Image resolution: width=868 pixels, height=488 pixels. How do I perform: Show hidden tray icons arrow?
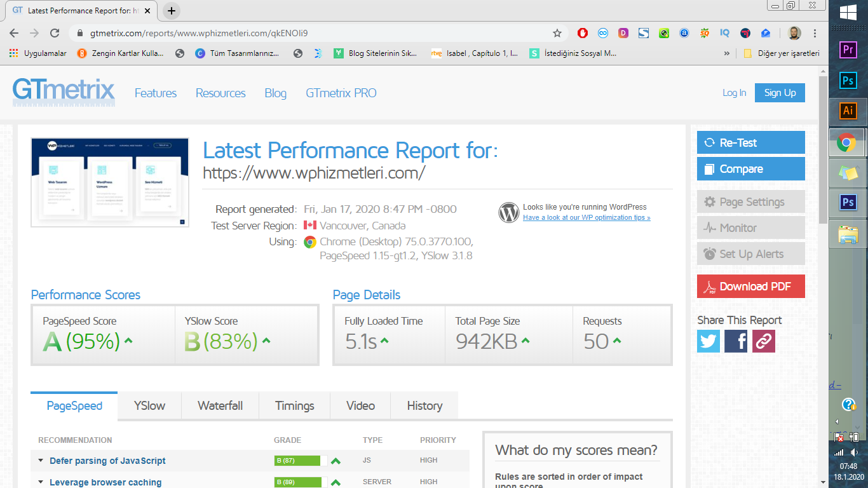836,421
